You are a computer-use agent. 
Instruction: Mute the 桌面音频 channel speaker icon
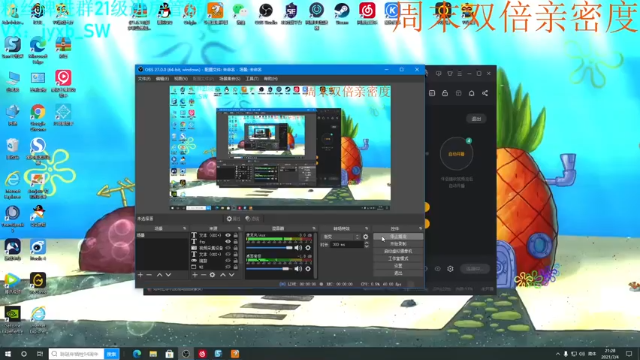(x=298, y=269)
